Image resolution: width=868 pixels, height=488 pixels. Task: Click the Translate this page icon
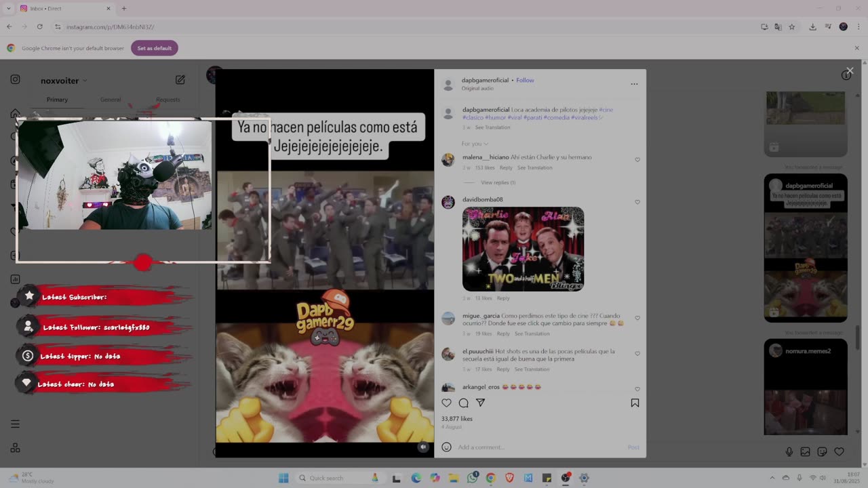point(778,27)
